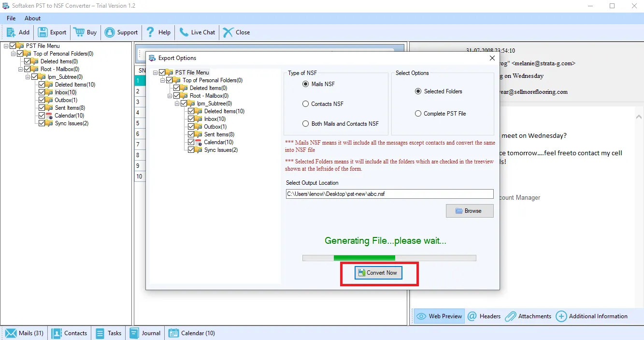Click the Convert Now button
The image size is (644, 340).
click(x=379, y=273)
